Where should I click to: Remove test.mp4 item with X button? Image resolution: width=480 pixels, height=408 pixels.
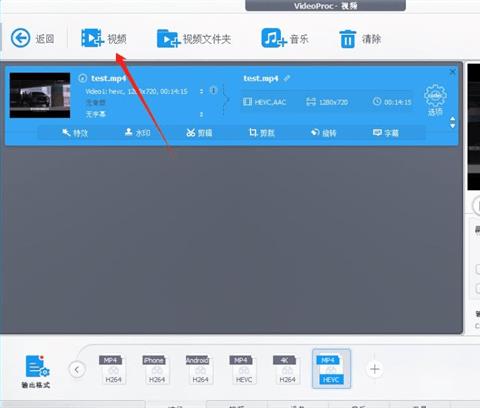coord(452,72)
